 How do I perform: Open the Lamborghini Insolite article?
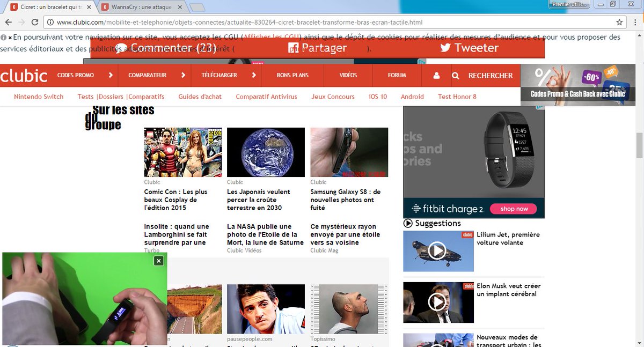pyautogui.click(x=177, y=234)
